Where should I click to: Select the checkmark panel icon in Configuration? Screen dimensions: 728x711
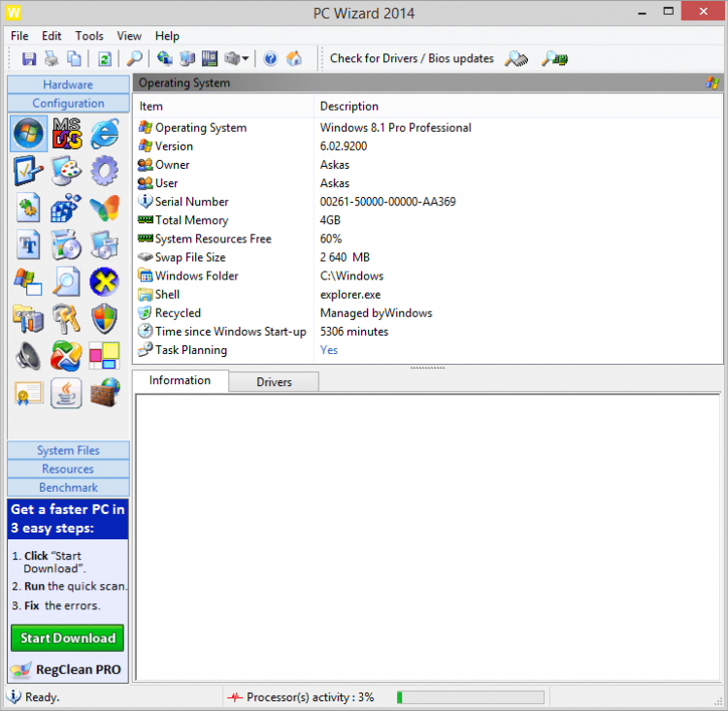click(29, 171)
